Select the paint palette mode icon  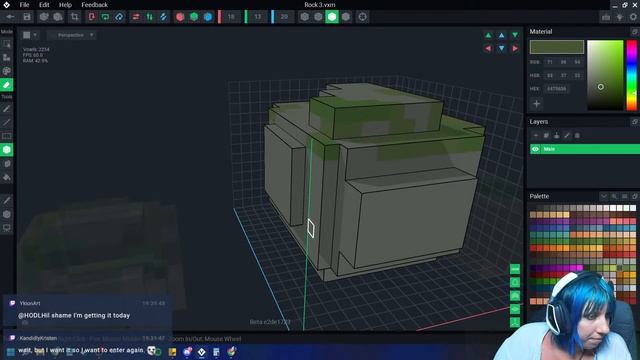click(x=7, y=71)
